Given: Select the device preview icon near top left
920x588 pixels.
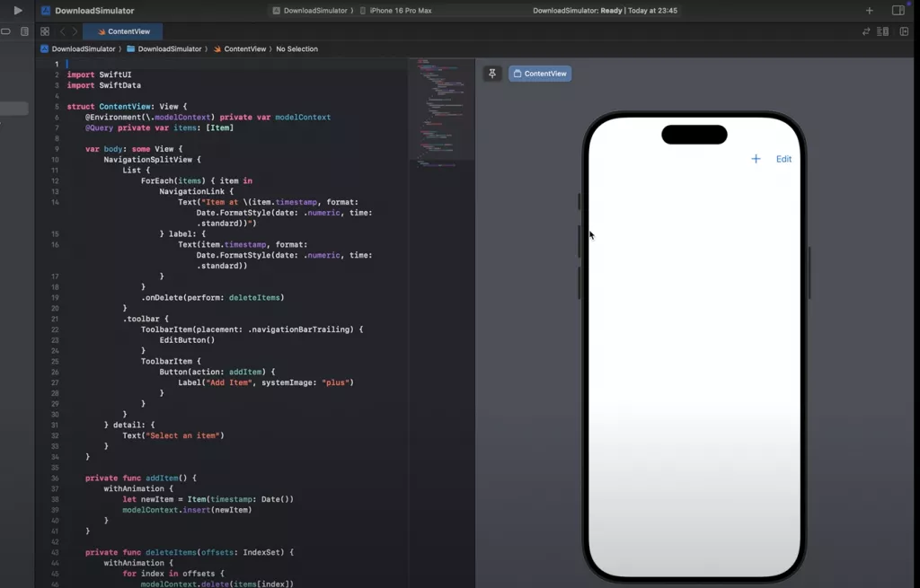Looking at the screenshot, I should click(24, 31).
